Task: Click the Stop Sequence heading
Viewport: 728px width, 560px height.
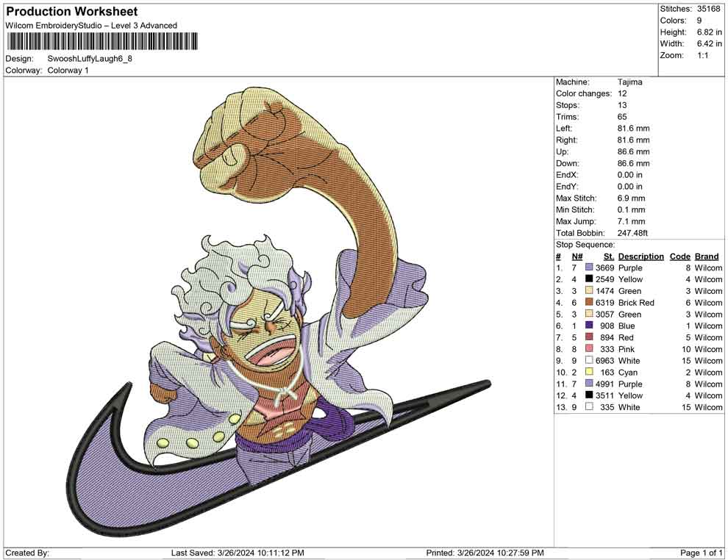Action: pos(585,245)
